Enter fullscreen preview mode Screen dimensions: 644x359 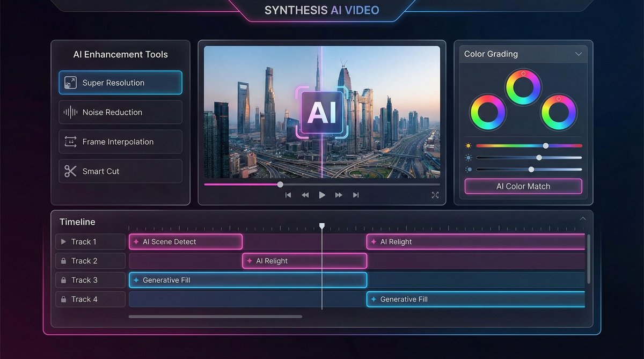point(435,195)
